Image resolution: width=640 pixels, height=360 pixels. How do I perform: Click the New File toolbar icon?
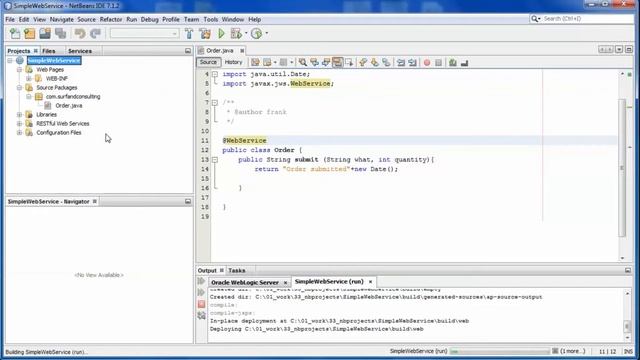tap(15, 33)
